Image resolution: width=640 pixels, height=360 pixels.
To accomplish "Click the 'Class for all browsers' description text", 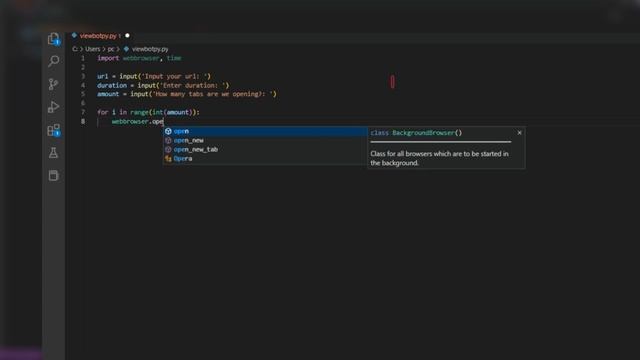I will [440, 158].
